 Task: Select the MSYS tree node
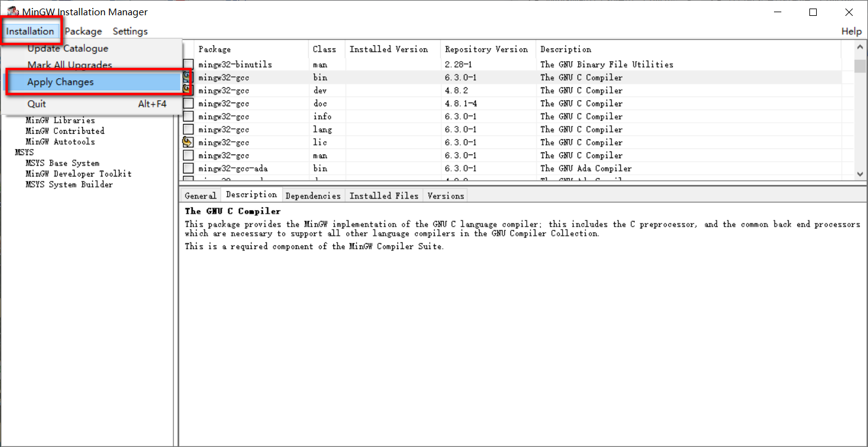(x=24, y=152)
